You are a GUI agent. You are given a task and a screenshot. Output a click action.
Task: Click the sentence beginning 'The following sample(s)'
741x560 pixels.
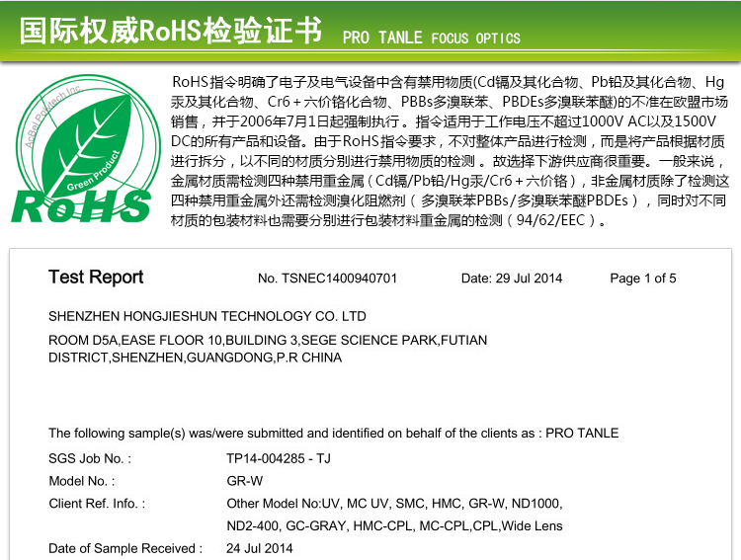click(x=333, y=433)
